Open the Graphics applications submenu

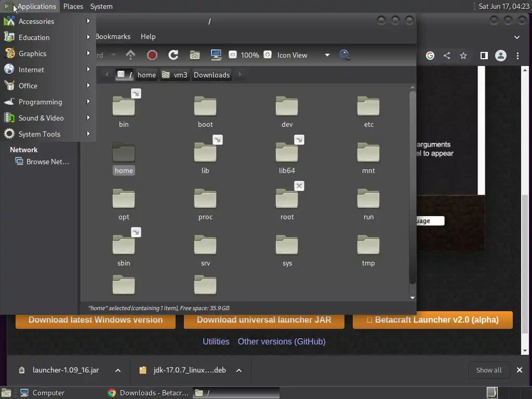[47, 54]
